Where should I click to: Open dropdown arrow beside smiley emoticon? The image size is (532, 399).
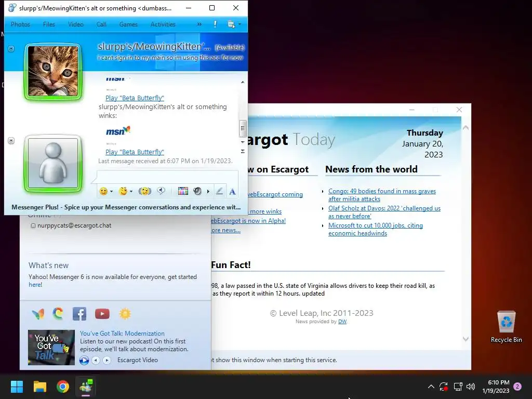[111, 192]
